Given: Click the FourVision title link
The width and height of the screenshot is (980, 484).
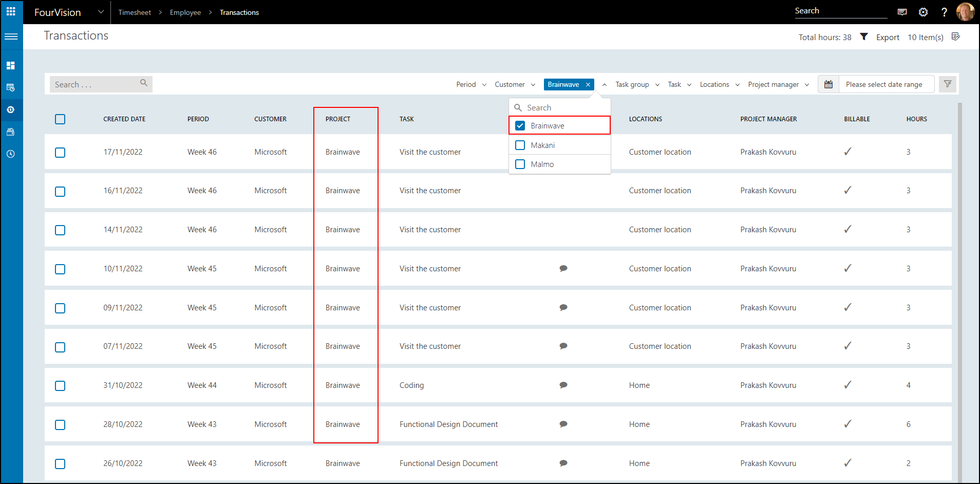Looking at the screenshot, I should coord(58,12).
